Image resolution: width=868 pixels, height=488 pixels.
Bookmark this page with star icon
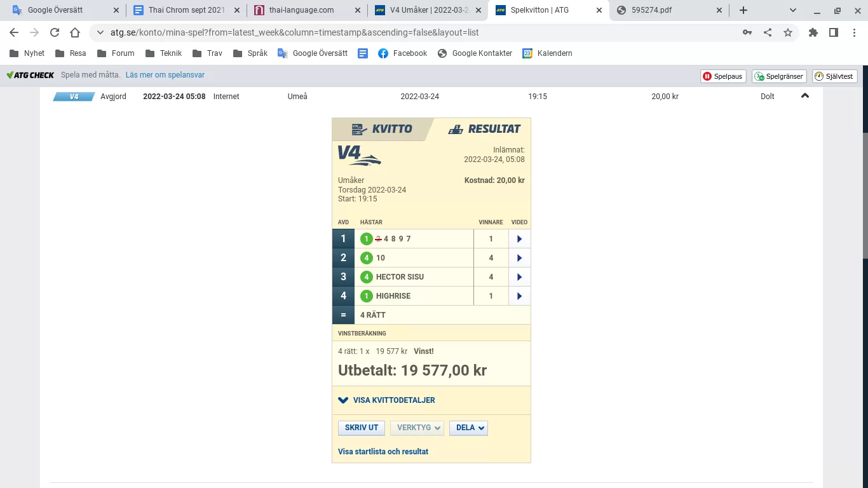pyautogui.click(x=788, y=33)
